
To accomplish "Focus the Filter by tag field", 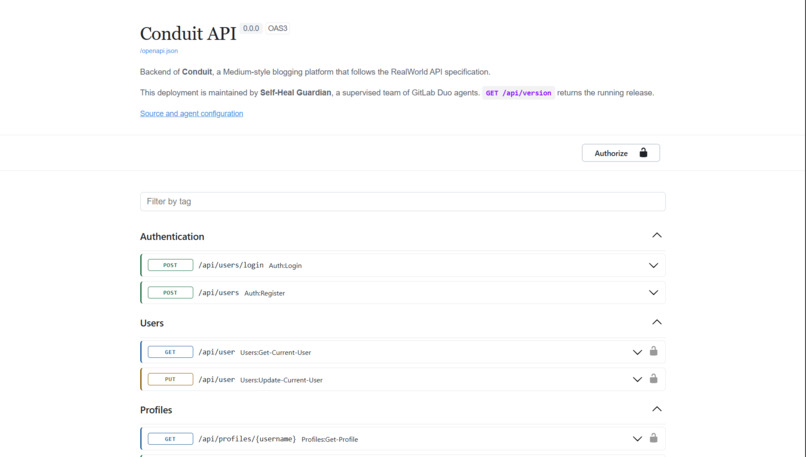I will pos(402,202).
